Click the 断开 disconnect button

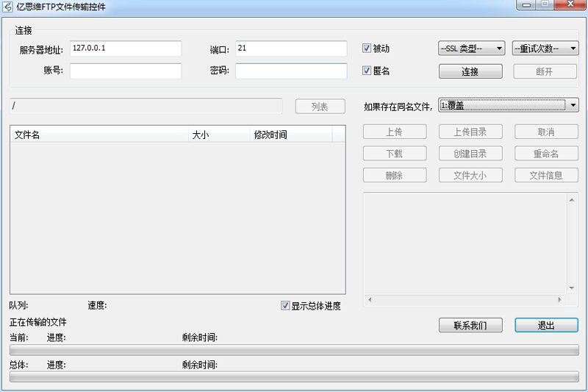545,71
